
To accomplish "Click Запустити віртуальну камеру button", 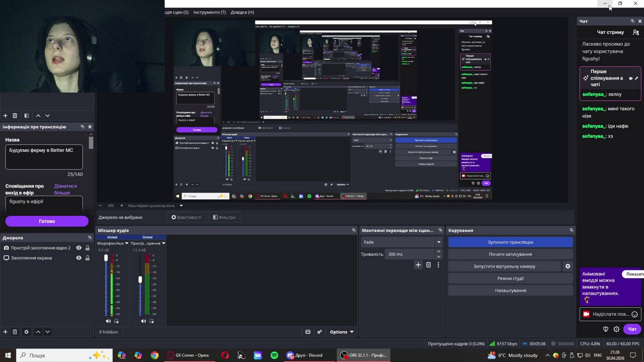I will pyautogui.click(x=504, y=266).
